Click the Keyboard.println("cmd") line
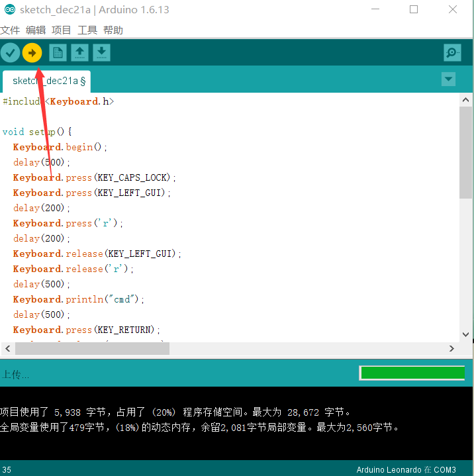Image resolution: width=474 pixels, height=476 pixels. point(79,300)
